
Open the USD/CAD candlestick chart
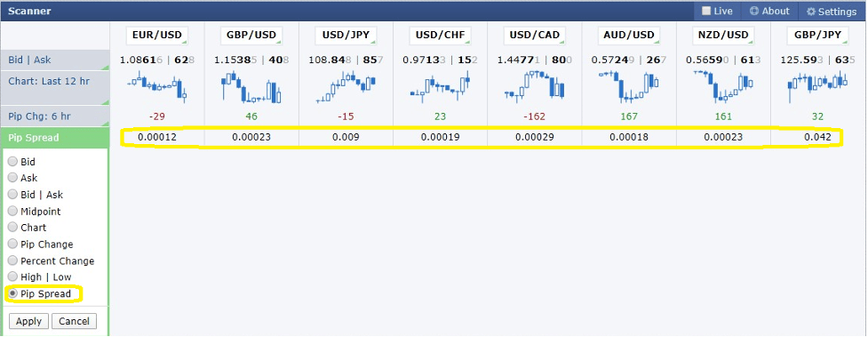pos(535,87)
